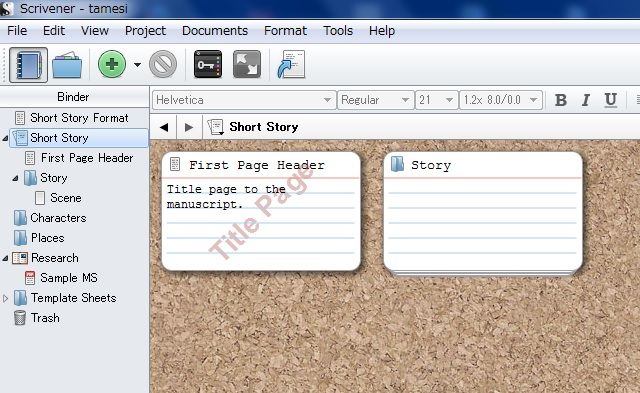
Task: Toggle underline formatting
Action: pyautogui.click(x=611, y=100)
